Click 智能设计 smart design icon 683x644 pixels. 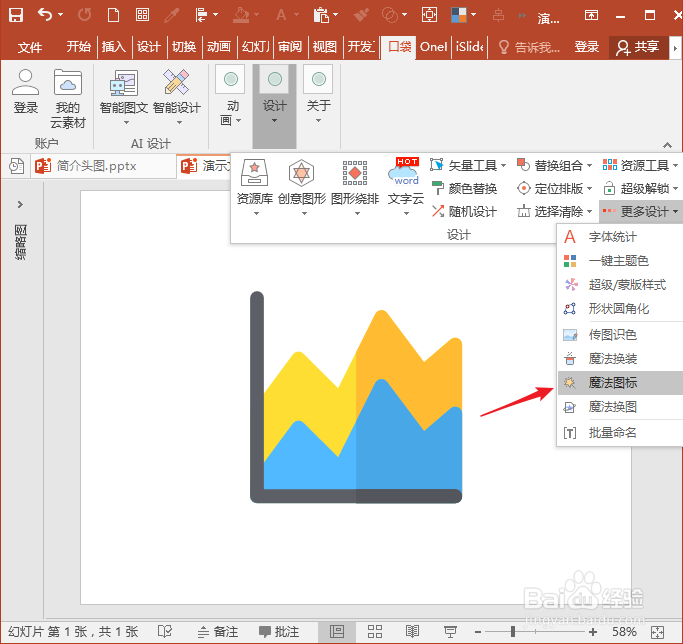[177, 97]
